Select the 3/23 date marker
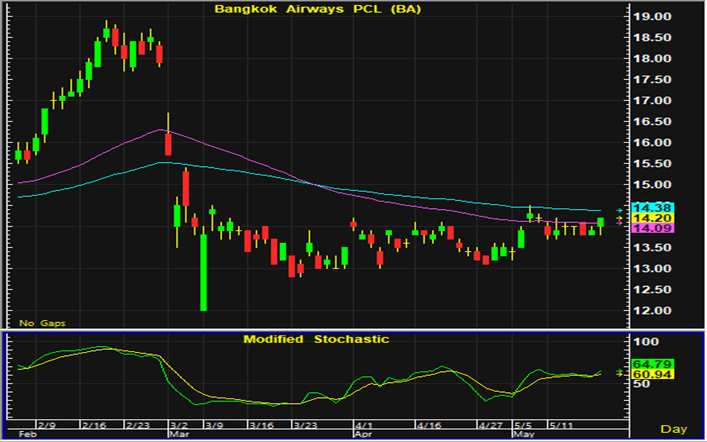The image size is (707, 442). pyautogui.click(x=305, y=425)
